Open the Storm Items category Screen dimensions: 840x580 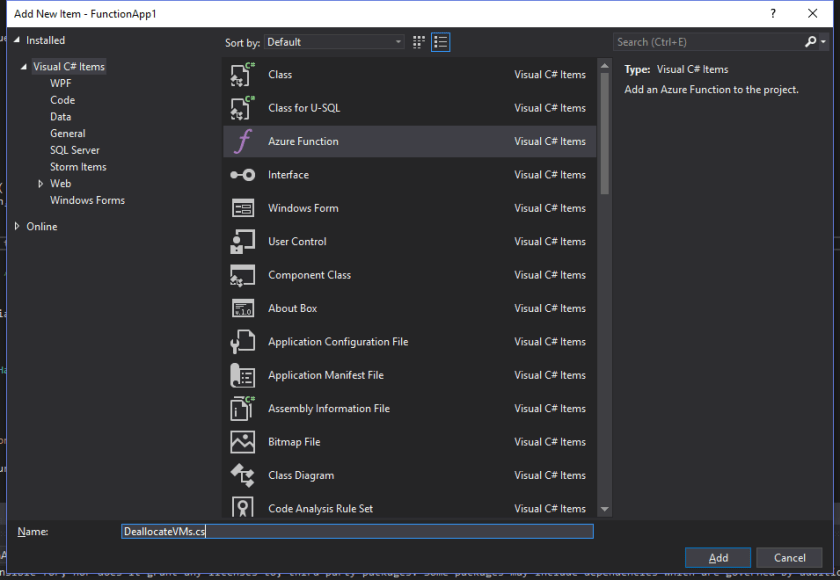78,167
